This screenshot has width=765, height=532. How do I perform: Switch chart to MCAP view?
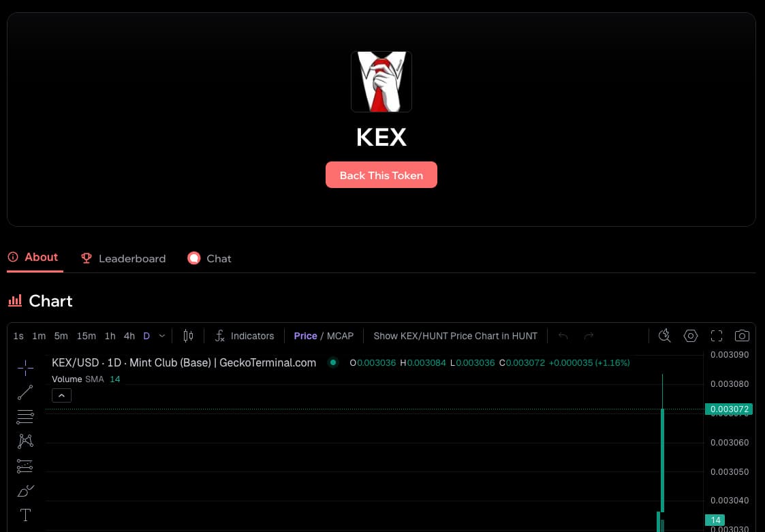tap(340, 336)
